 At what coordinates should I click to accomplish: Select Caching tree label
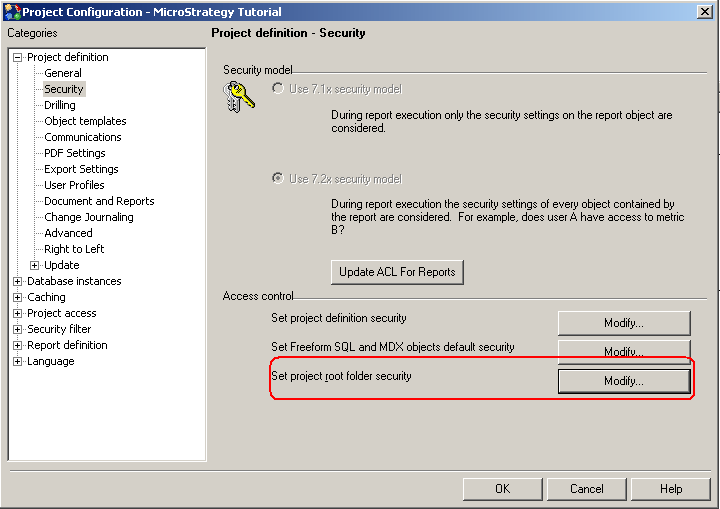(46, 297)
